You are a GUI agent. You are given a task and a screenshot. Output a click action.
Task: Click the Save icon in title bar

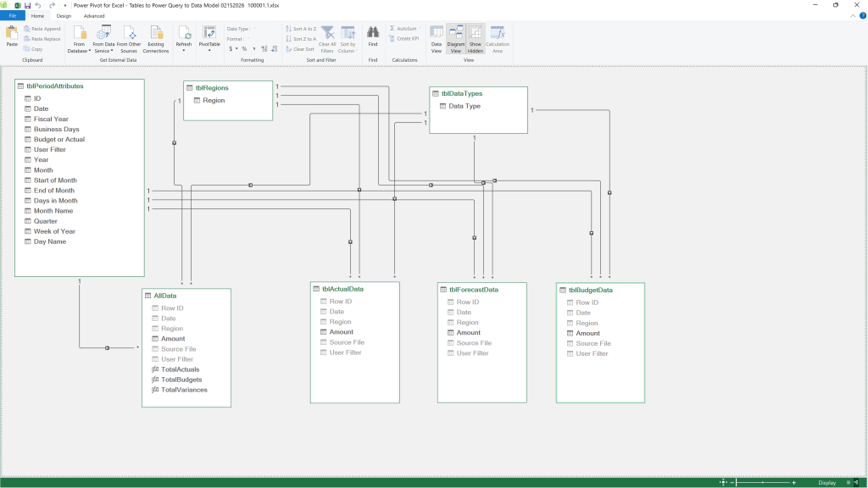click(27, 5)
